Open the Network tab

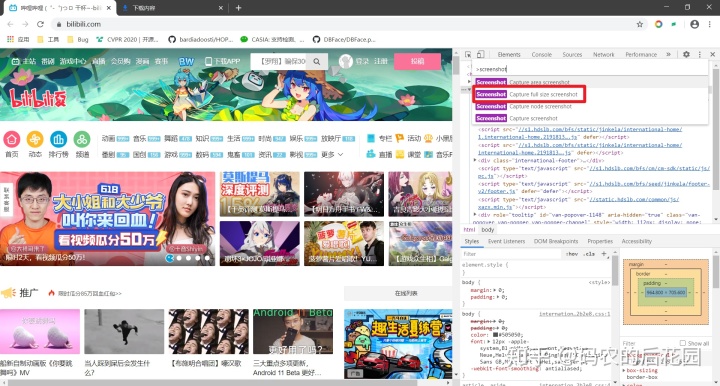[603, 54]
